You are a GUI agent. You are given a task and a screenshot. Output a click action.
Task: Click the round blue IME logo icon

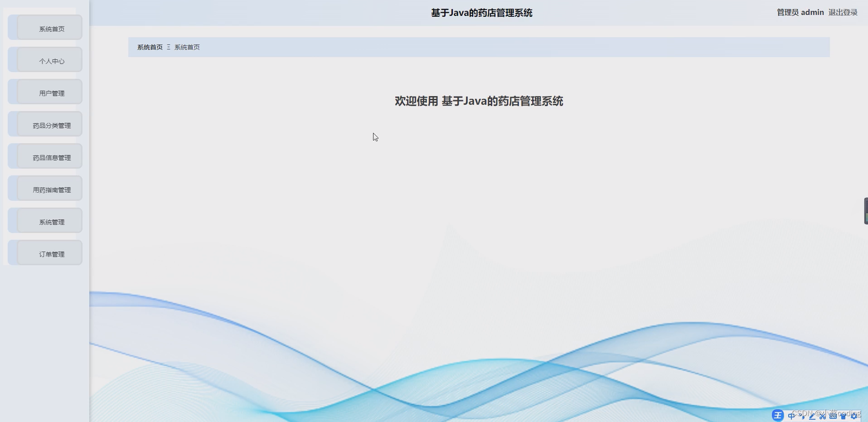point(778,416)
